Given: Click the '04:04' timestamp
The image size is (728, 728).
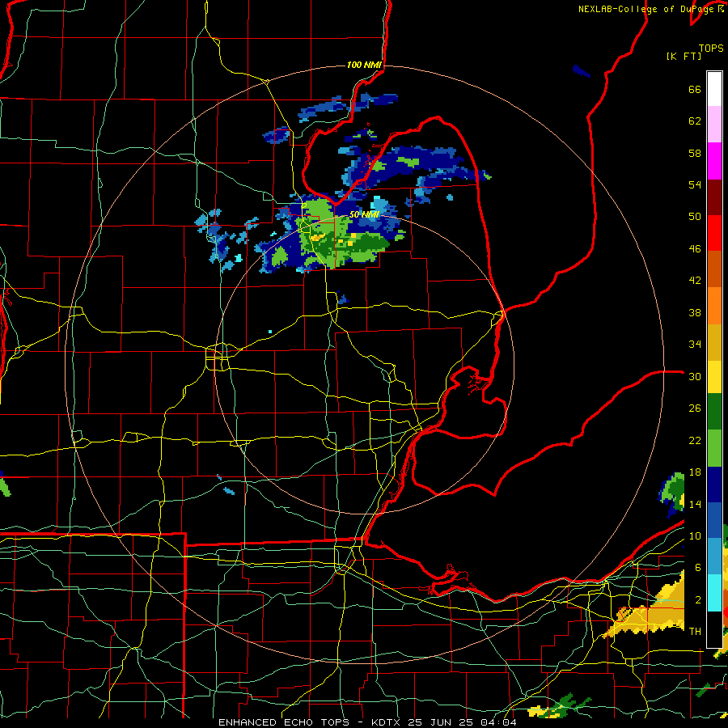Looking at the screenshot, I should click(497, 722).
